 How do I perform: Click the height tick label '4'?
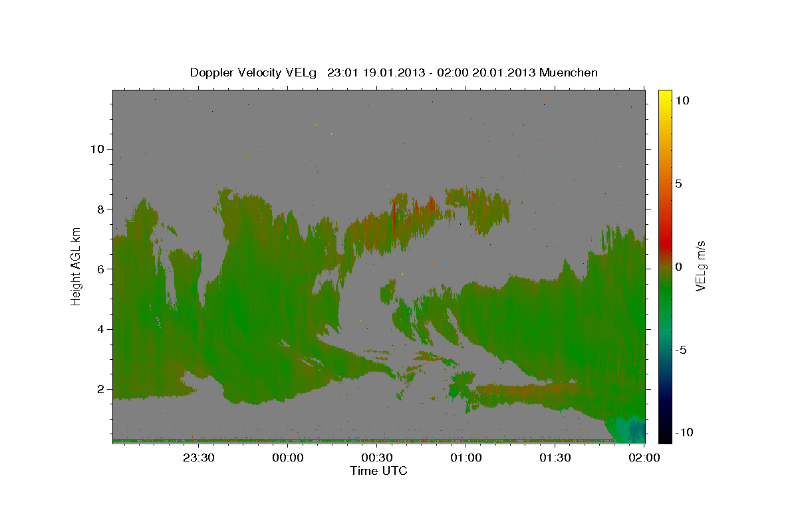(101, 329)
